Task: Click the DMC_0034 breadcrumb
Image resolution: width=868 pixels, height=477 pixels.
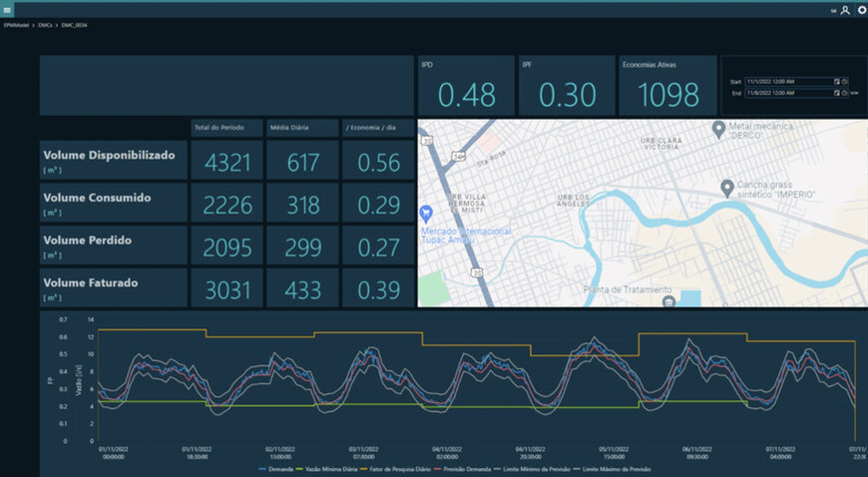Action: coord(74,26)
